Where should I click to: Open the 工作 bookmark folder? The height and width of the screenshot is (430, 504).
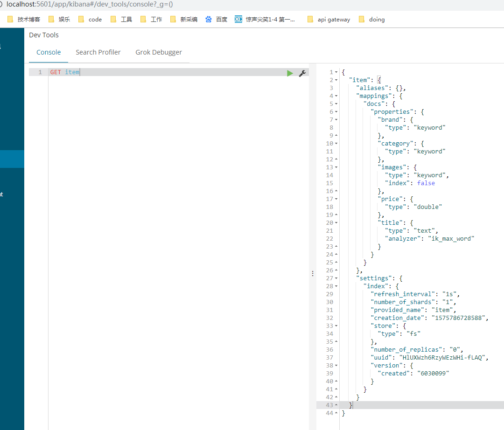coord(151,19)
